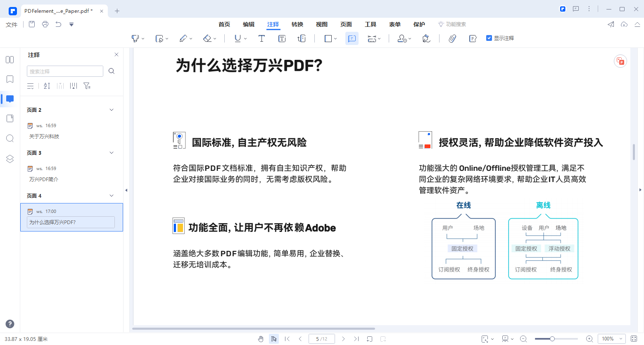Click the PDF to PowerPoint floating icon
The height and width of the screenshot is (345, 644).
(620, 61)
